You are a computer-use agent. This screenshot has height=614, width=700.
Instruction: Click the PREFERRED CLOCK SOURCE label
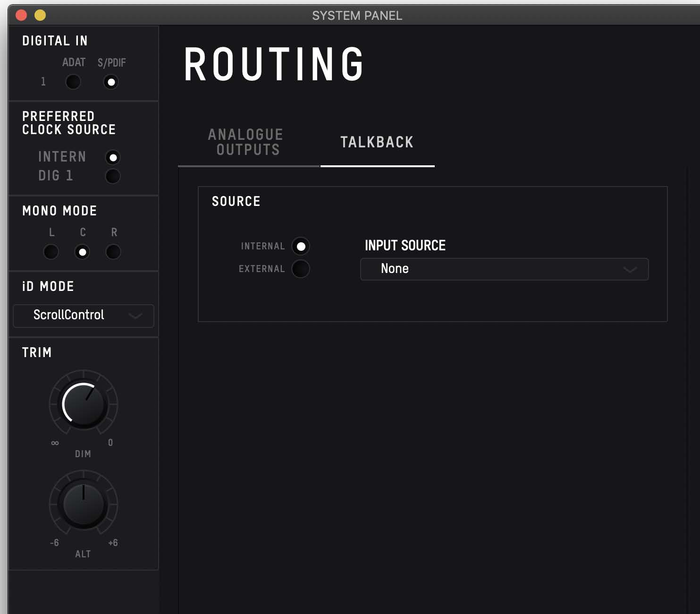69,123
